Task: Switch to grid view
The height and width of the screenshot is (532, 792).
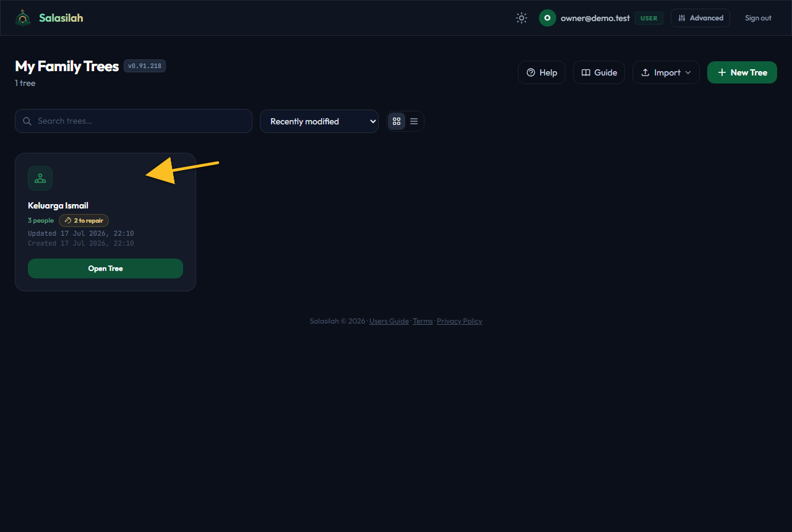Action: 397,121
